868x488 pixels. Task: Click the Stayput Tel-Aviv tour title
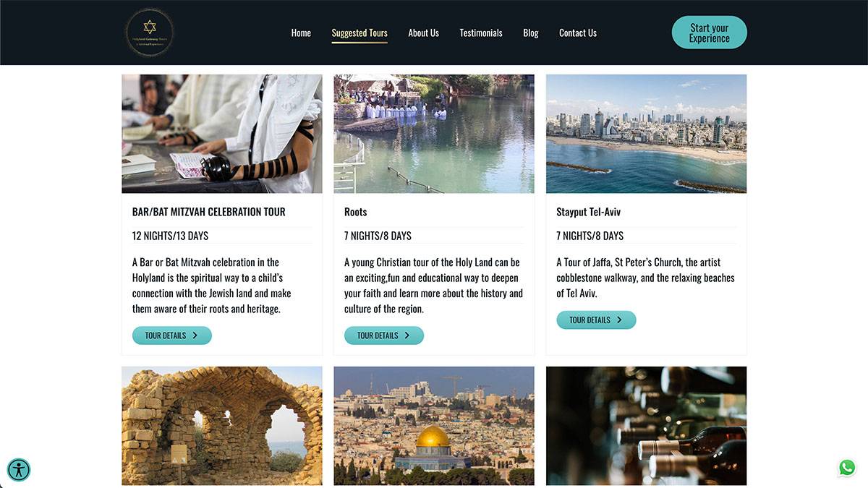pyautogui.click(x=588, y=212)
